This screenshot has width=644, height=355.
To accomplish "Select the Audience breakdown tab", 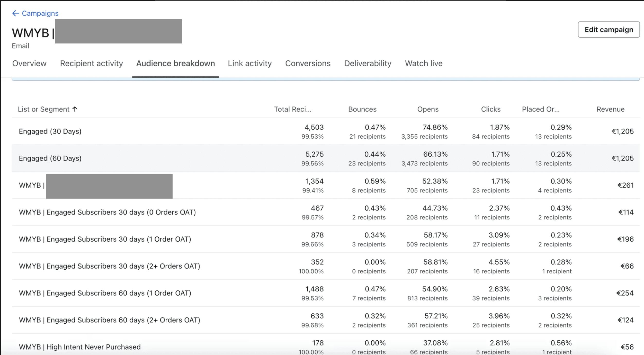I will tap(175, 63).
